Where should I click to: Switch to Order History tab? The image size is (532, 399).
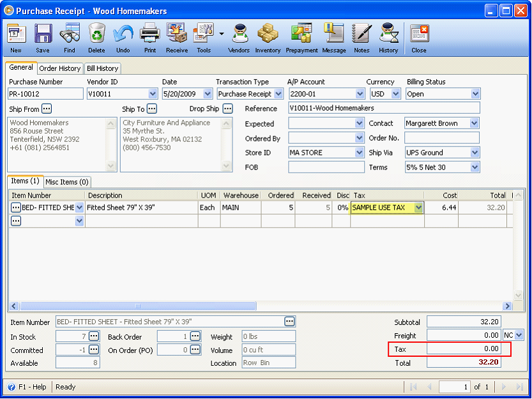point(60,68)
